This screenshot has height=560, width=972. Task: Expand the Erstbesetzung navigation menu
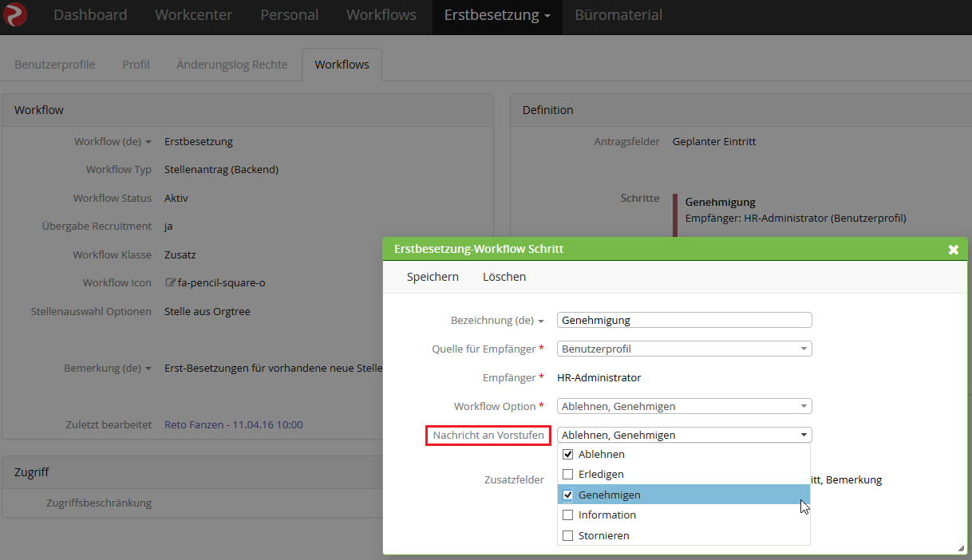point(497,15)
